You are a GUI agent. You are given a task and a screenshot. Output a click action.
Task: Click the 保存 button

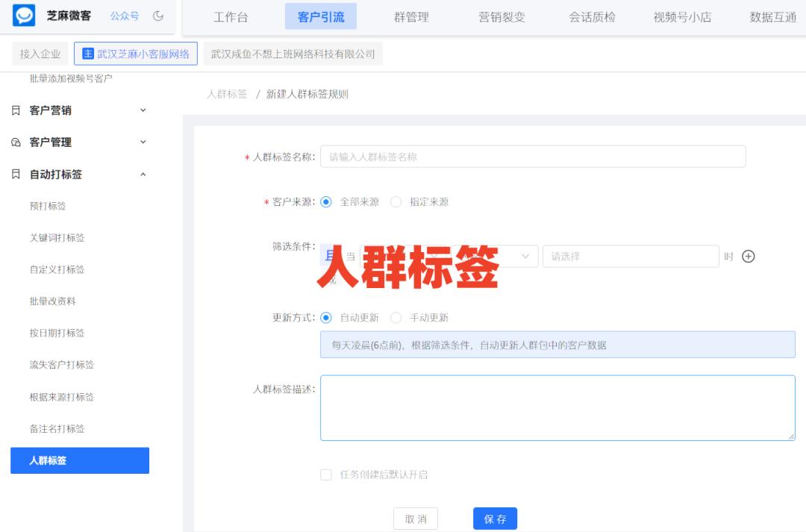[495, 518]
